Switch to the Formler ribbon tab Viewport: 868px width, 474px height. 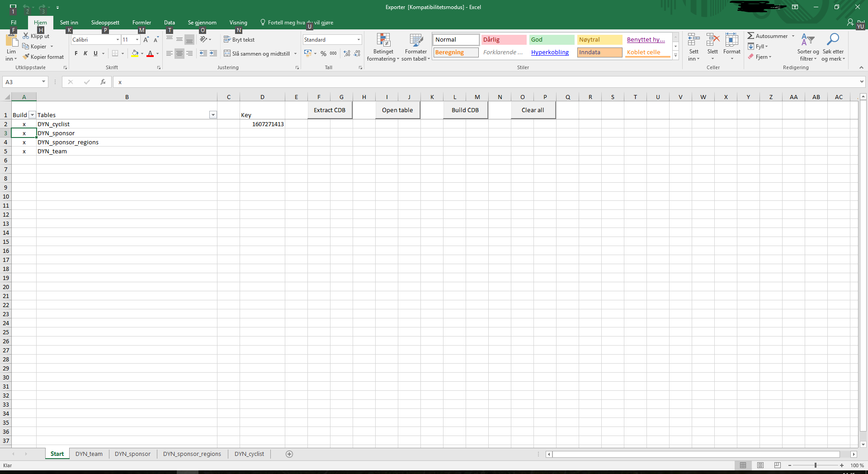coord(142,23)
